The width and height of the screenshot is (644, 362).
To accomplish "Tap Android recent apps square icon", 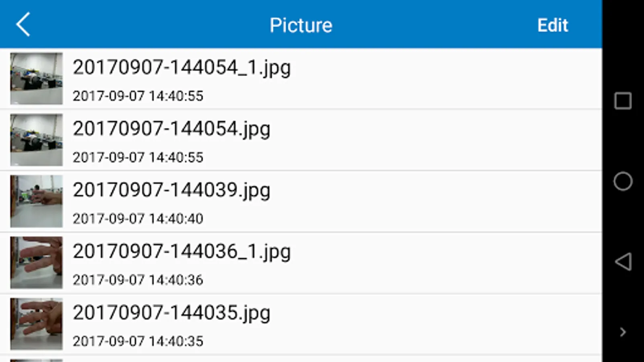I will (623, 101).
